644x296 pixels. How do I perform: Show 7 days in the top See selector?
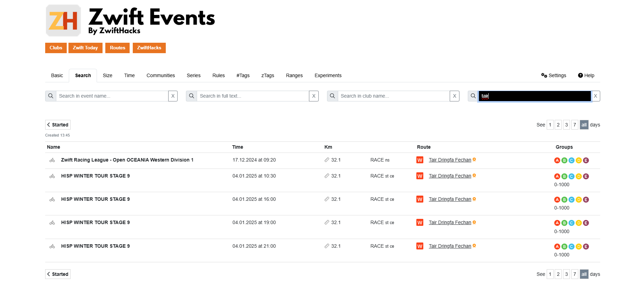point(575,125)
